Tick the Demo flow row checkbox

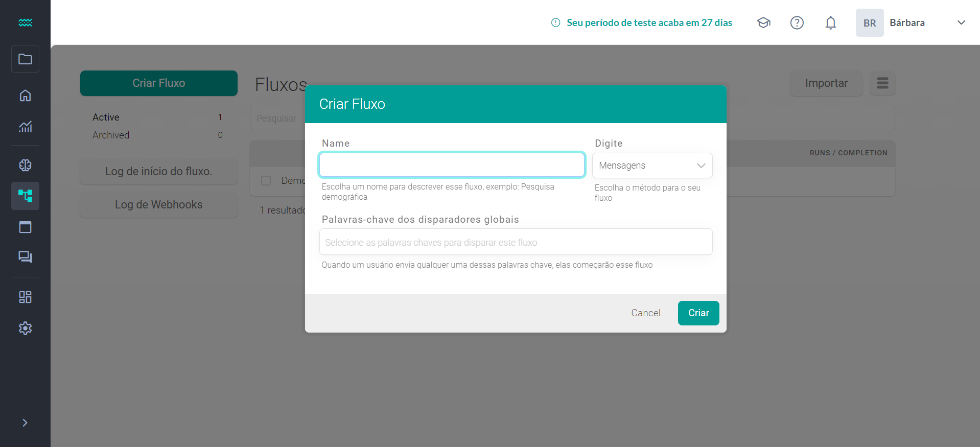click(x=266, y=181)
